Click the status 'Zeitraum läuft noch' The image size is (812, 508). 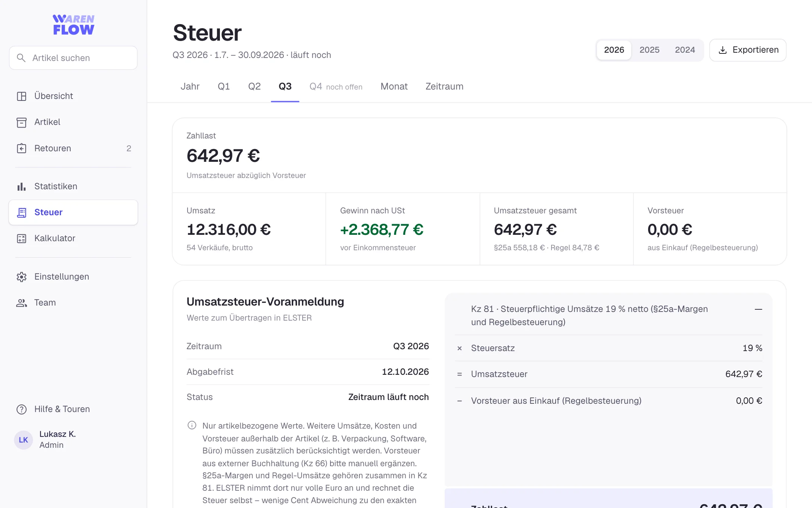click(x=388, y=397)
